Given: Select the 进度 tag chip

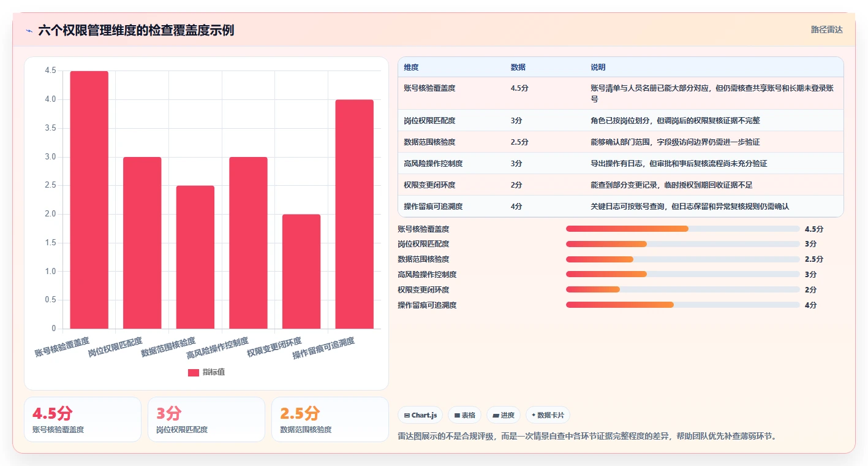Looking at the screenshot, I should coord(504,415).
